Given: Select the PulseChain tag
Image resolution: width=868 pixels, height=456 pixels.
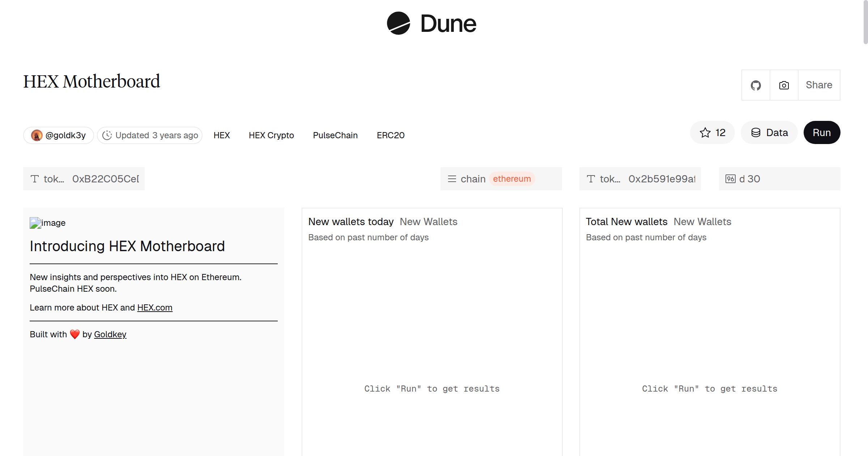Looking at the screenshot, I should (x=335, y=135).
